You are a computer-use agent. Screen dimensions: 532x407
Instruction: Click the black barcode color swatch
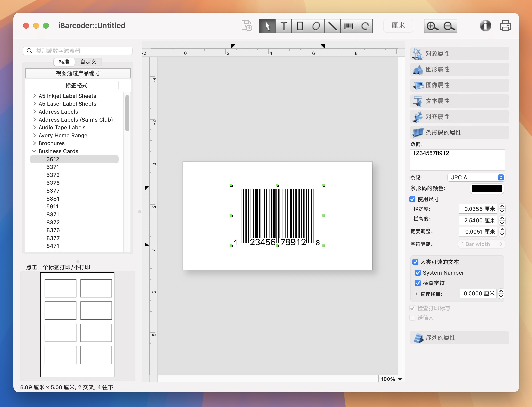pyautogui.click(x=487, y=189)
